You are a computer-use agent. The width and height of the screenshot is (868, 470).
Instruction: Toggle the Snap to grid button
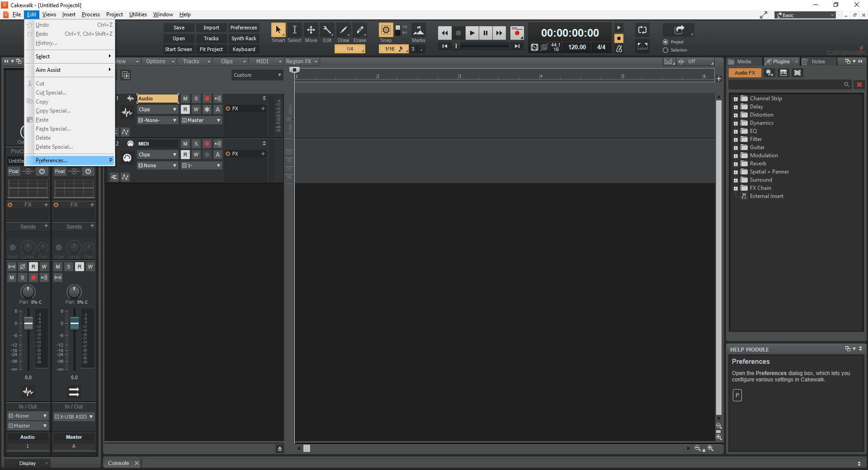click(386, 30)
